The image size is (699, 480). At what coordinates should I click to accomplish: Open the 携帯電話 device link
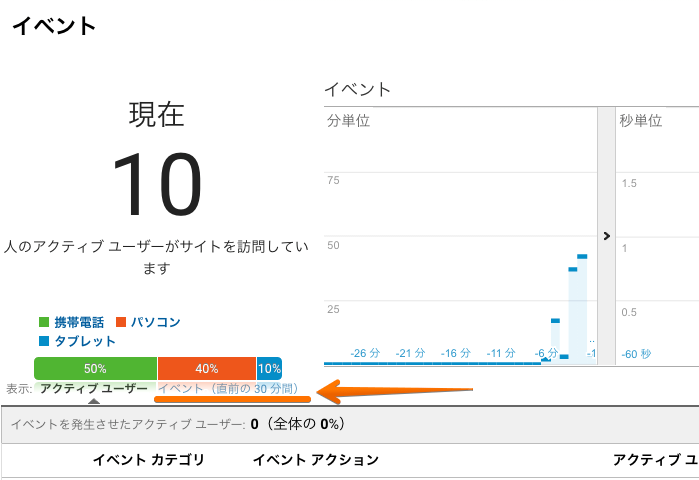pos(80,322)
